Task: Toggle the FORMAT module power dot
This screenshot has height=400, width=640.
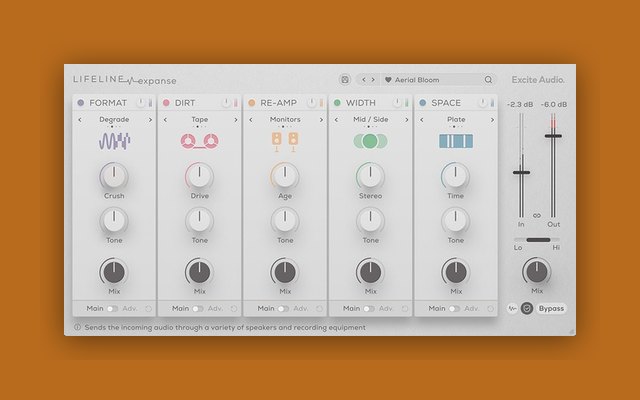Action: point(81,103)
